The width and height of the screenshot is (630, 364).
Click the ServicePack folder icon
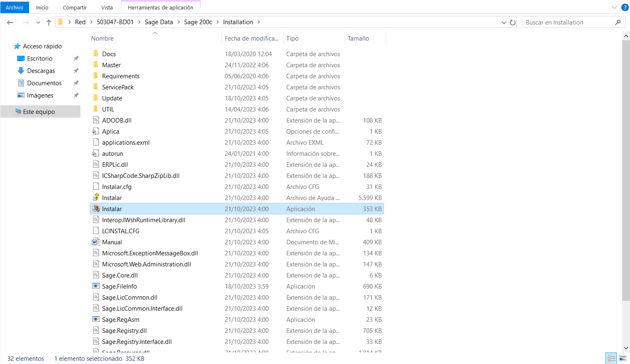pyautogui.click(x=96, y=87)
